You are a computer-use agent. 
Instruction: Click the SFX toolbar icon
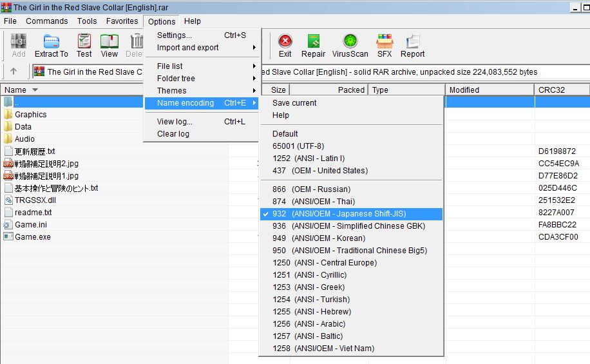click(385, 46)
